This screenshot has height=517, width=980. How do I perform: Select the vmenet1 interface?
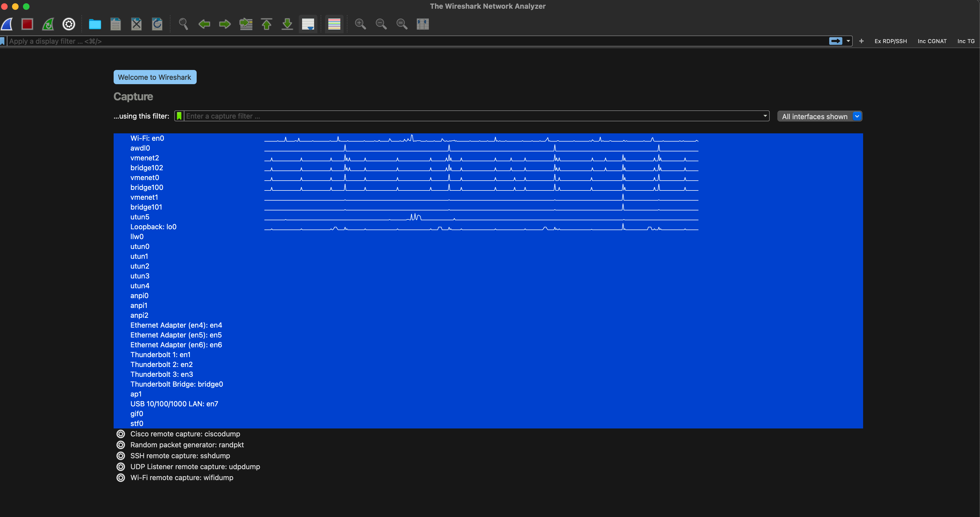tap(488, 197)
